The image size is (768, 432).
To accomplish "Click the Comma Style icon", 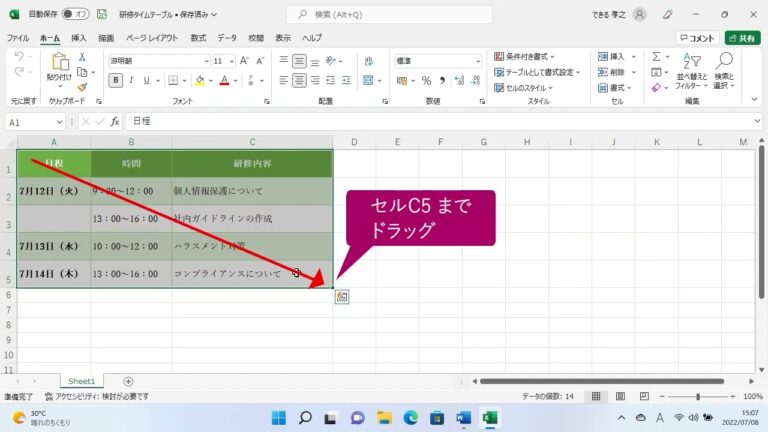I will (442, 80).
